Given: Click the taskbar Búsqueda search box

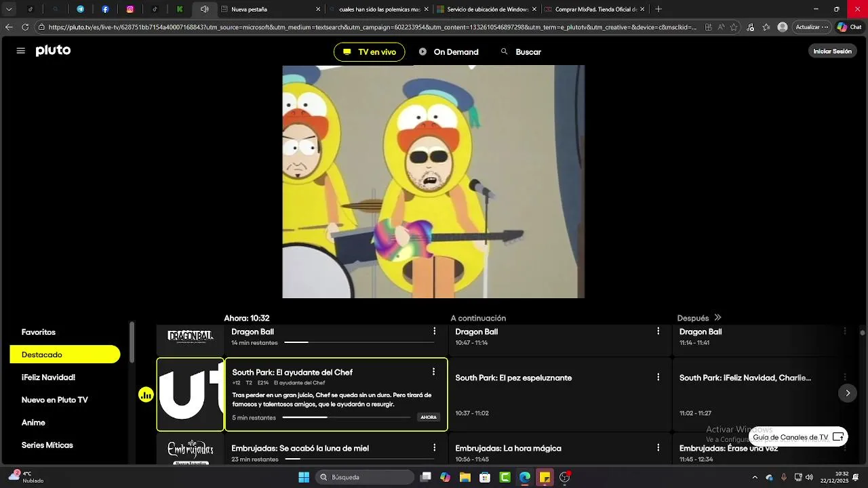Looking at the screenshot, I should coord(365,477).
